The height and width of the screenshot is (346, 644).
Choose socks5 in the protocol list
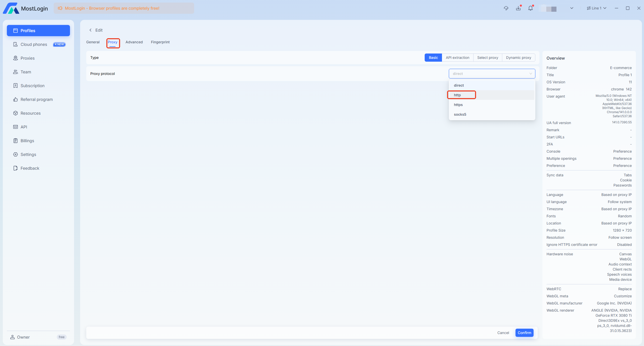pos(460,114)
